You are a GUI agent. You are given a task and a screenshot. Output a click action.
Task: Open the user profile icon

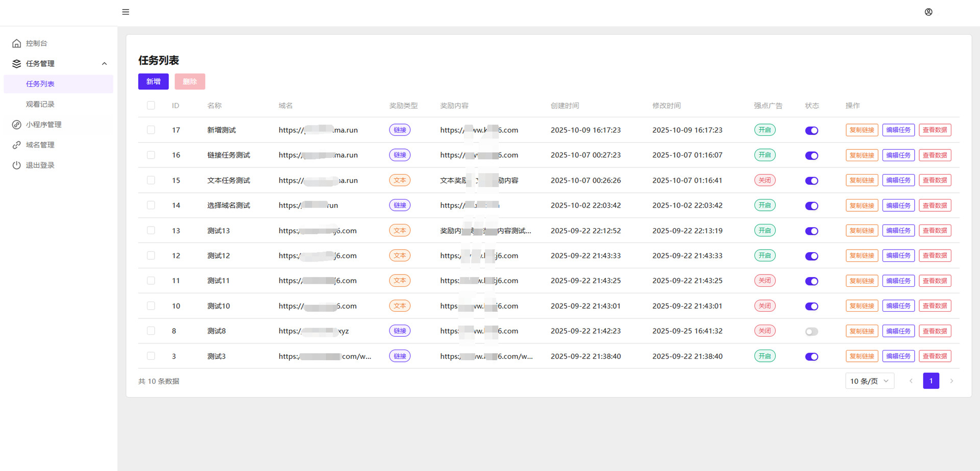(x=928, y=12)
